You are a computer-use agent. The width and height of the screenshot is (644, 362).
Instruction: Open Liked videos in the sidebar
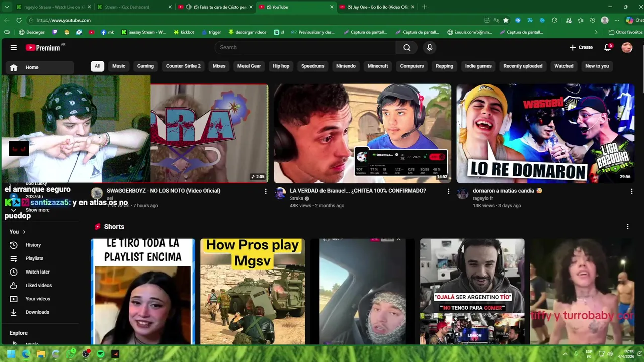38,285
